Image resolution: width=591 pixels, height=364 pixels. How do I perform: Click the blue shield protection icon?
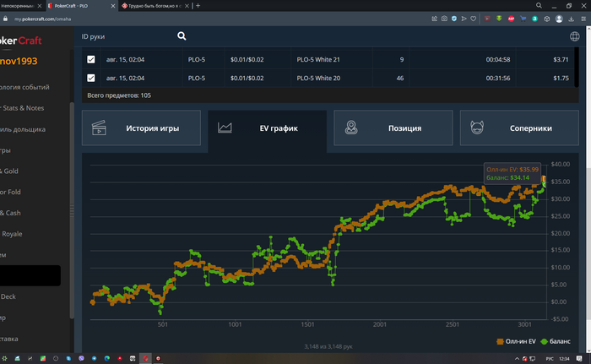454,19
